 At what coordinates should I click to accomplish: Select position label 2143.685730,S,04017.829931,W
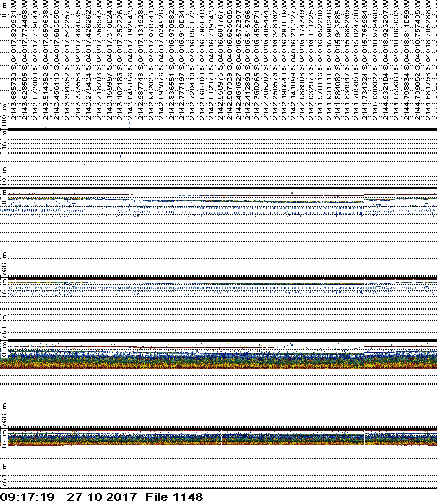tap(14, 60)
